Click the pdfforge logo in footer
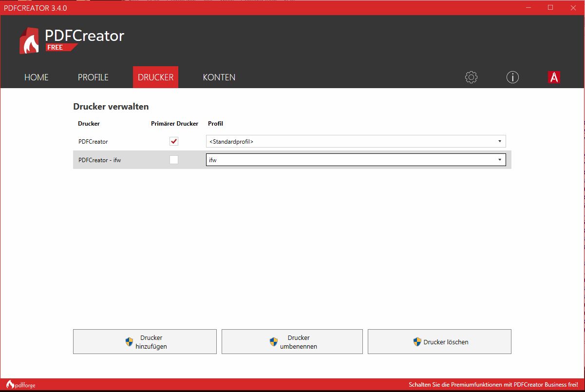Viewport: 585px width, 392px height. coord(20,385)
